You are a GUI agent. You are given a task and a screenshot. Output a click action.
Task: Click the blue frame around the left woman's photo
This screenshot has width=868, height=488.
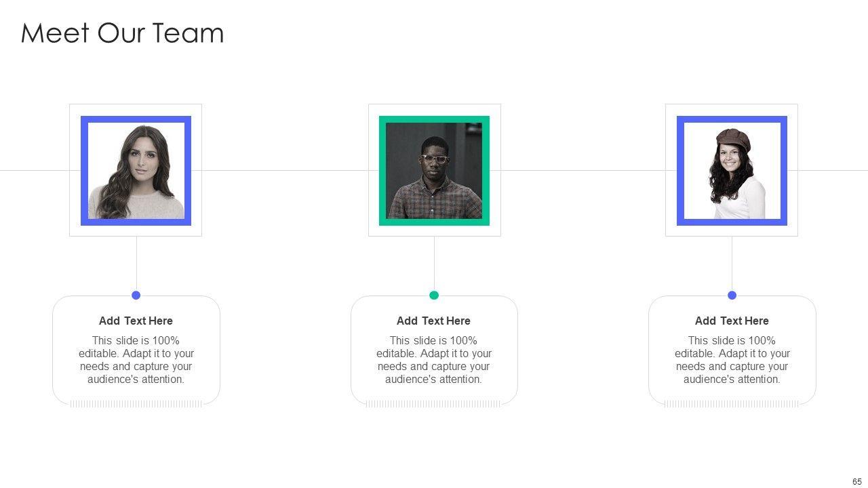pos(84,171)
